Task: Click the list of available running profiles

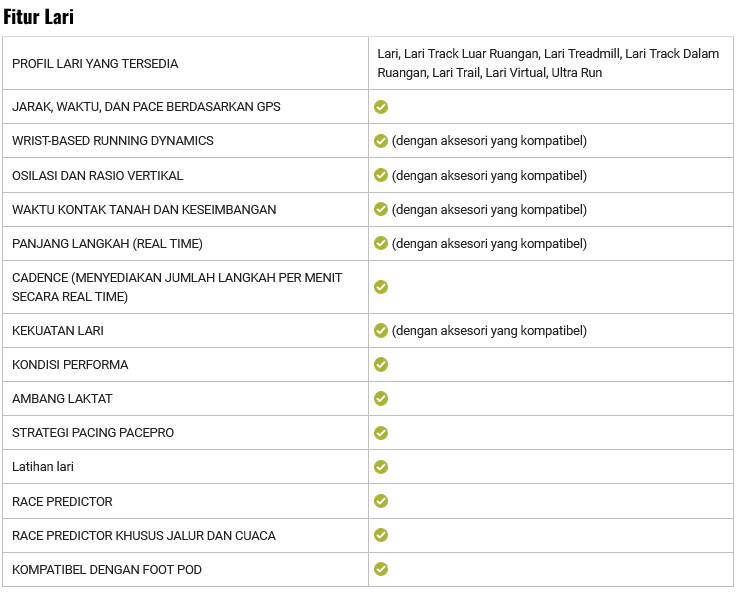Action: point(548,63)
